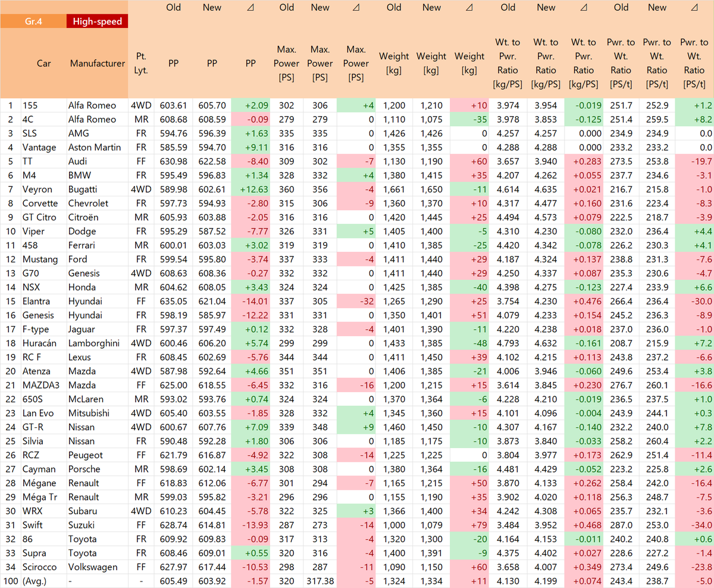The image size is (714, 588).
Task: Select the car name cell '4C'
Action: click(44, 119)
